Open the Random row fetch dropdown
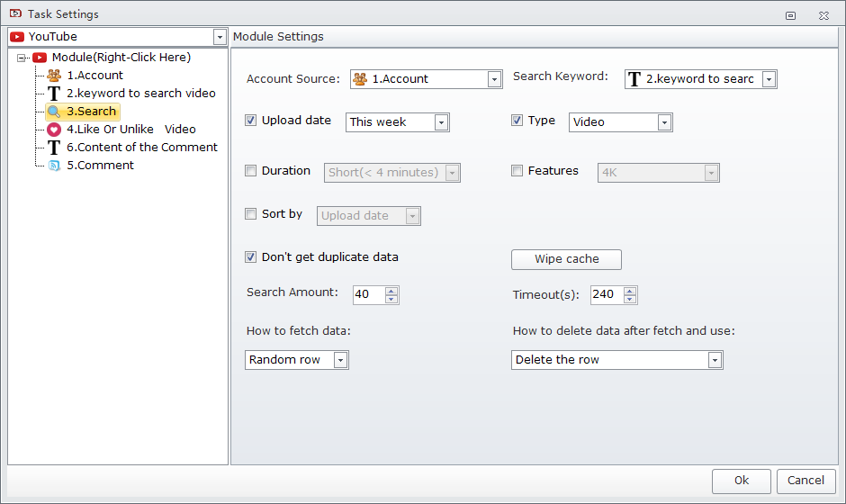This screenshot has height=504, width=846. coord(340,360)
